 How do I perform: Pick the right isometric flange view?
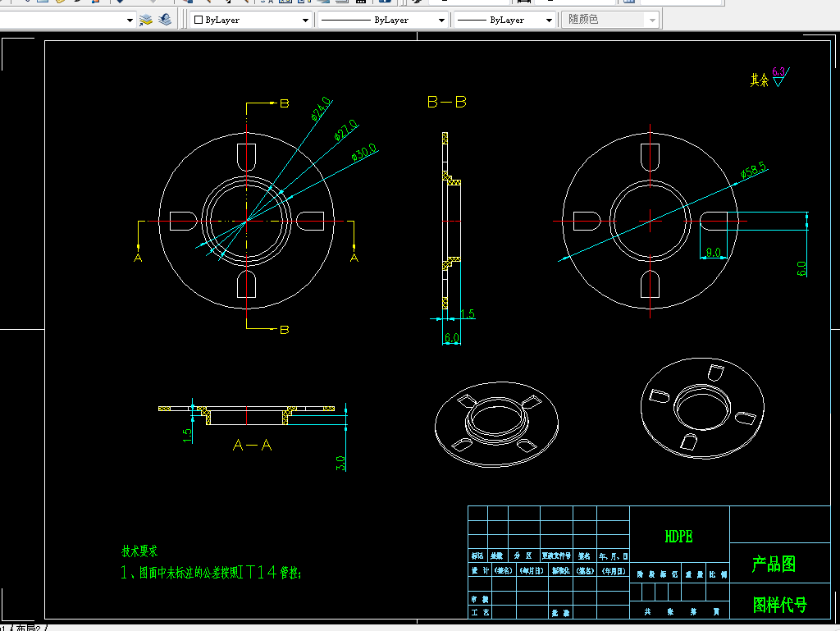[x=702, y=409]
